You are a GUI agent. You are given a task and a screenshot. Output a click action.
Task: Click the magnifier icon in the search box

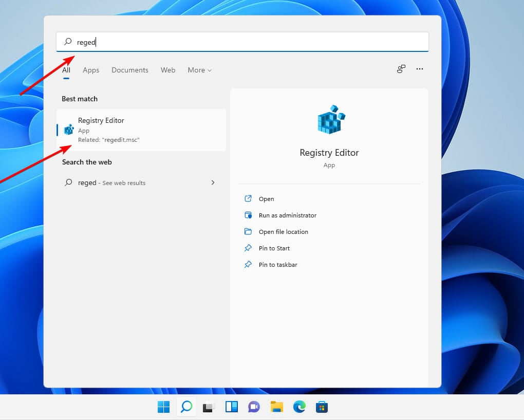[x=68, y=42]
